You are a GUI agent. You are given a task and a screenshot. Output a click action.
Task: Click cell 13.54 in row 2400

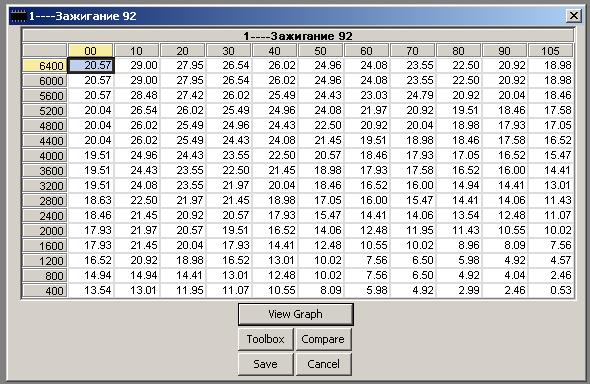point(458,215)
